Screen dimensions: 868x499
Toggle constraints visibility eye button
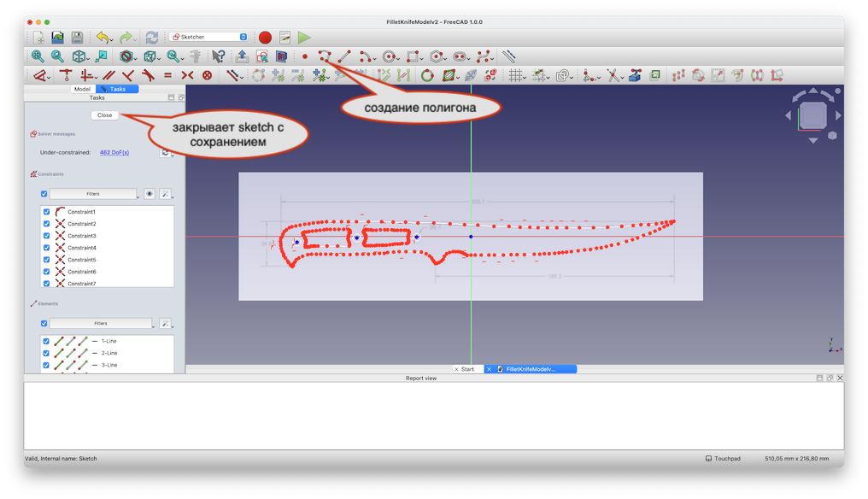pyautogui.click(x=149, y=194)
